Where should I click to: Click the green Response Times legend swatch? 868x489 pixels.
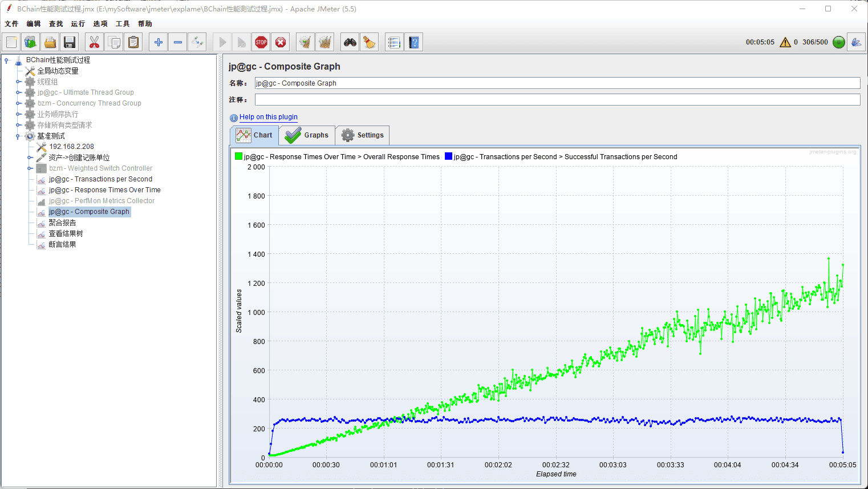click(x=238, y=156)
